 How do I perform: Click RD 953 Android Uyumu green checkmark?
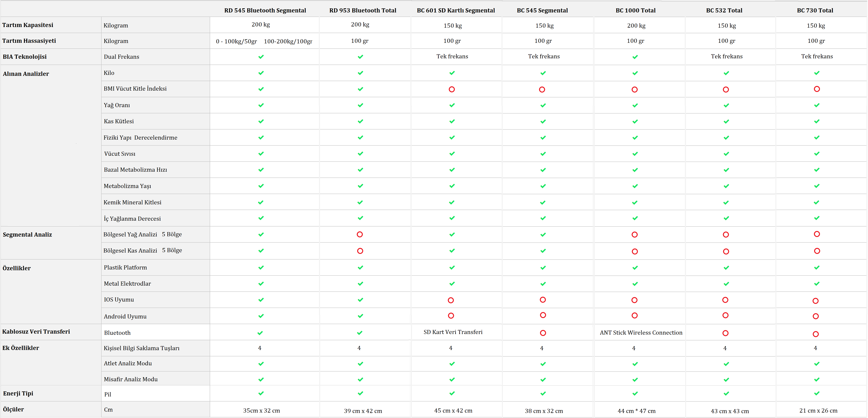[x=360, y=316]
